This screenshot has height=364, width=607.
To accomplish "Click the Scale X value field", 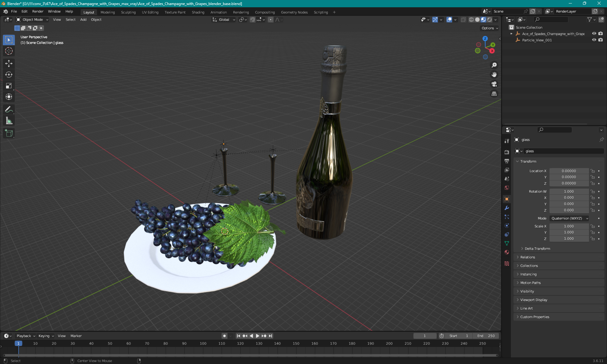I will (569, 226).
